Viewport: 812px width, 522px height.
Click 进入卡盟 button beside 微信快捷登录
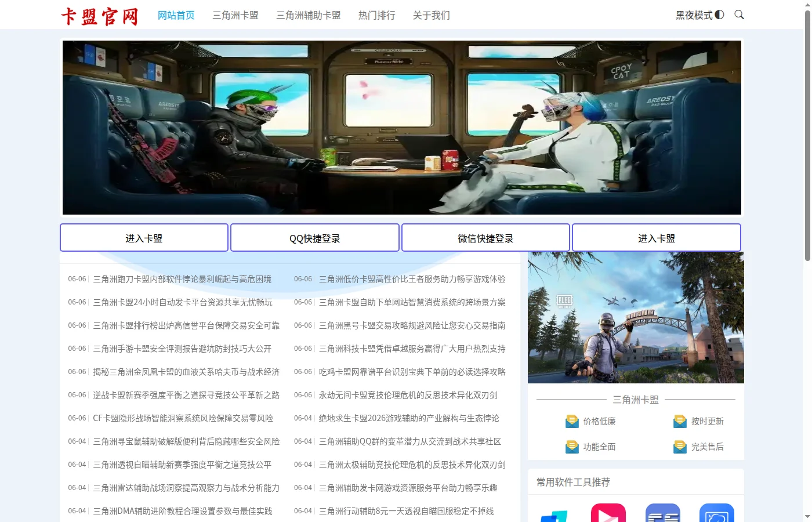pyautogui.click(x=657, y=238)
